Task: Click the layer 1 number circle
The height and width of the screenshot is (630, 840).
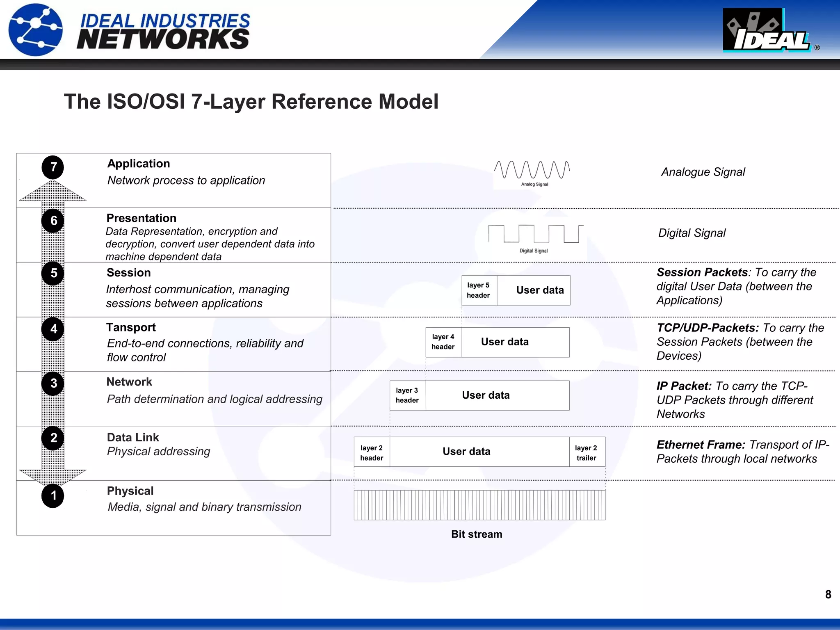Action: (x=53, y=496)
